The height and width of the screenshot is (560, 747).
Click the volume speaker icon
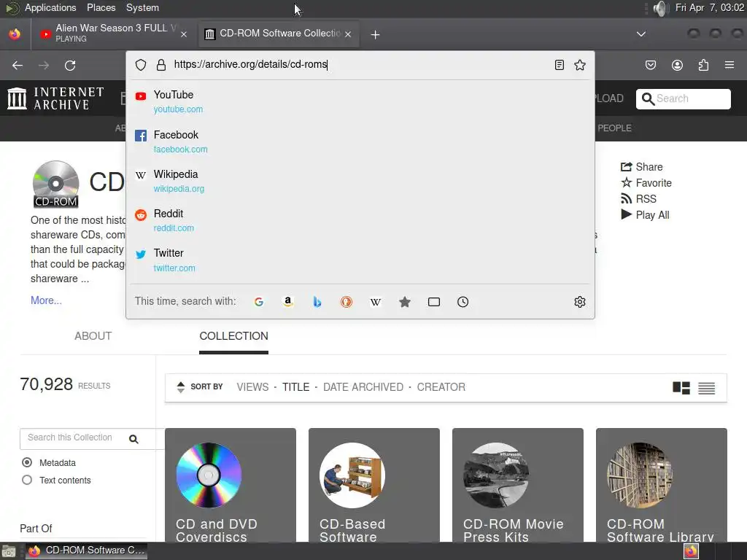point(660,8)
